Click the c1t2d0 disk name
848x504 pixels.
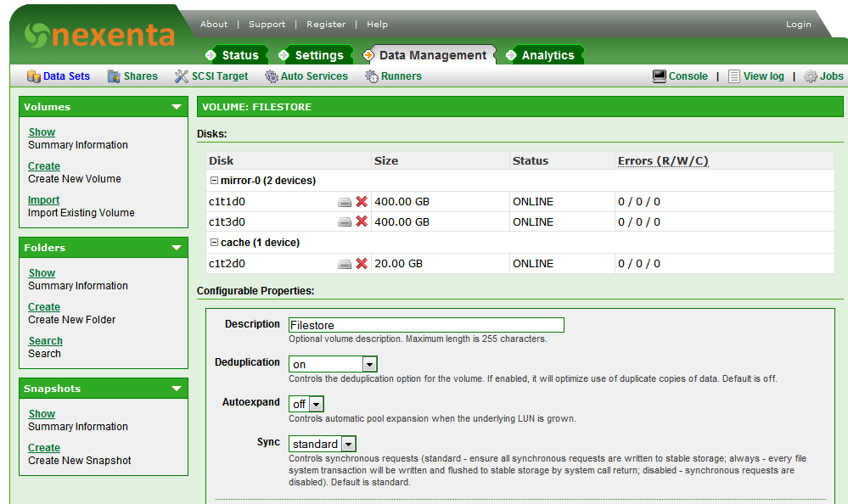point(227,264)
